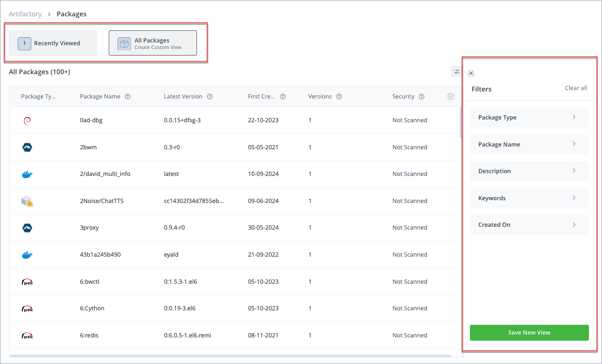Screen dimensions: 602x364
Task: Click the Alpine icon beside 2bwm
Action: (x=28, y=147)
